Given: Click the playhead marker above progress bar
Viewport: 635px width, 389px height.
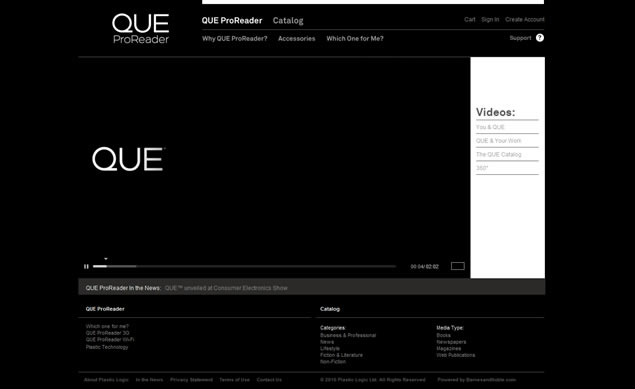Looking at the screenshot, I should coord(106,259).
